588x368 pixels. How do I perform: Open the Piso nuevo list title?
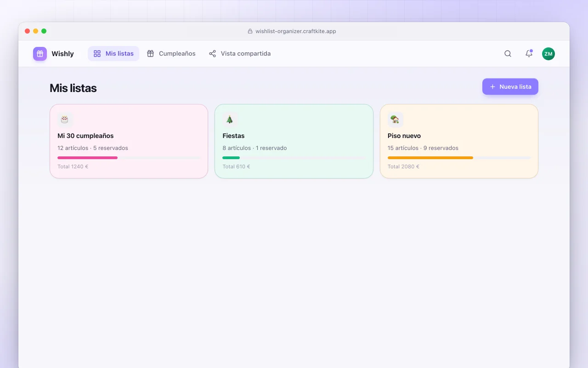[x=404, y=136]
